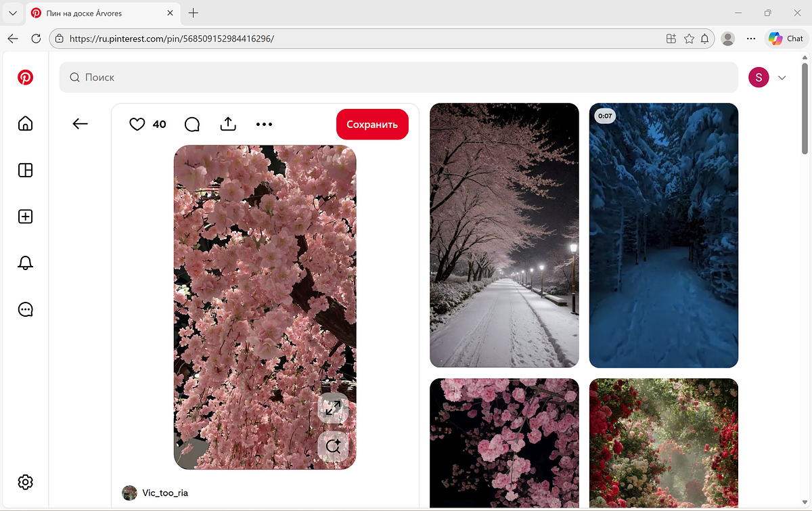This screenshot has width=812, height=511.
Task: Open settings gear in sidebar
Action: click(25, 482)
